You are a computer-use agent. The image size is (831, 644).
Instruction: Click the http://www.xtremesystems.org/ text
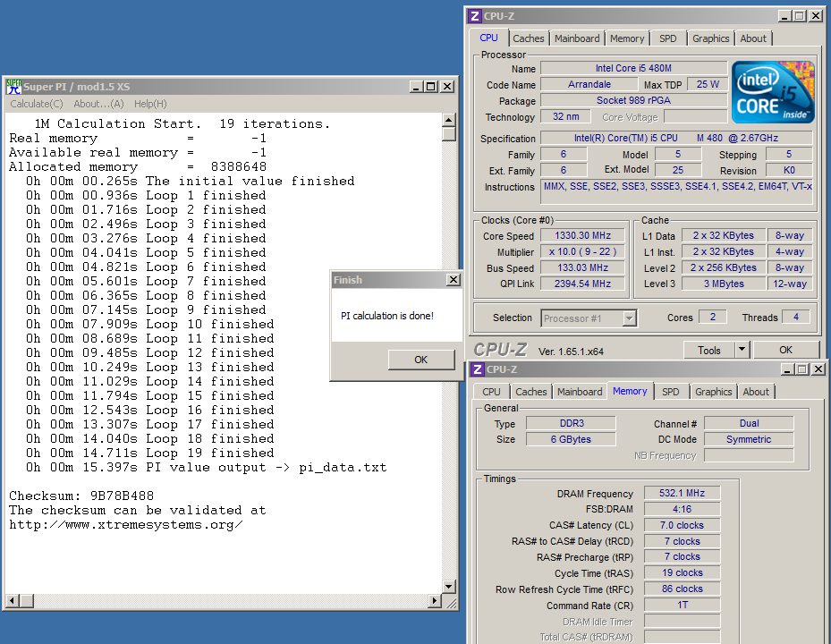(126, 525)
